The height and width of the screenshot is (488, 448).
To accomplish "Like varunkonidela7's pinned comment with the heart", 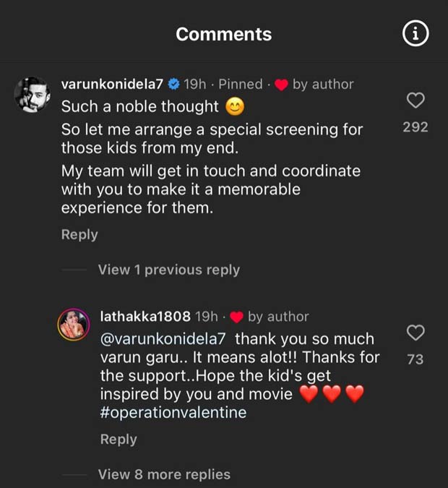I will pyautogui.click(x=415, y=100).
